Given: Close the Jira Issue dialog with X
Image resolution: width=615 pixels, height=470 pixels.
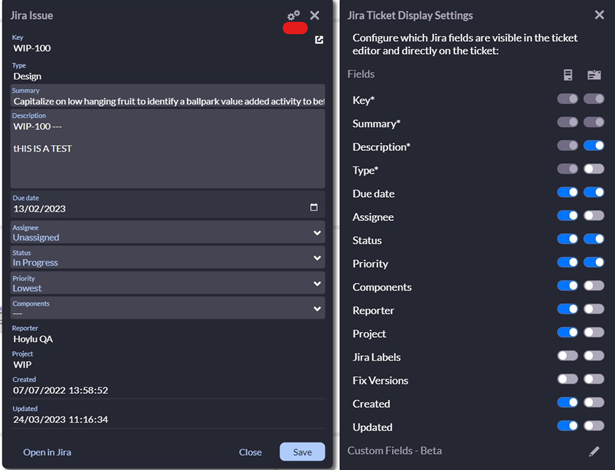Looking at the screenshot, I should point(315,15).
